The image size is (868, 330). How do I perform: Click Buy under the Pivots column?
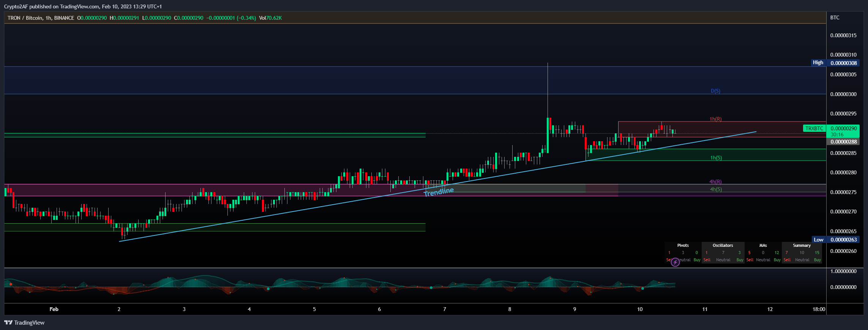coord(697,260)
